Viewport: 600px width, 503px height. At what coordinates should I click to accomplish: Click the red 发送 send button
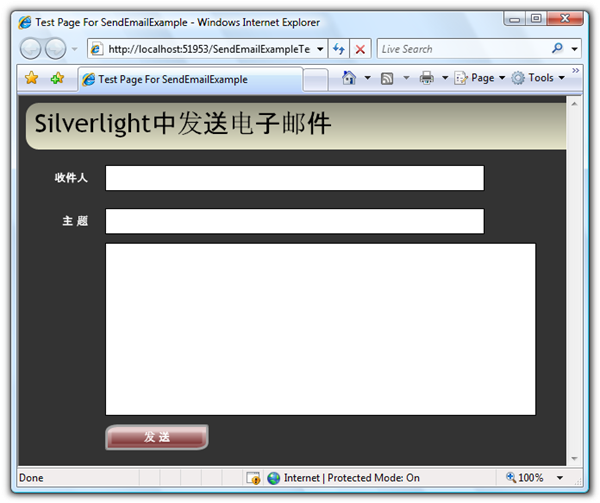157,437
